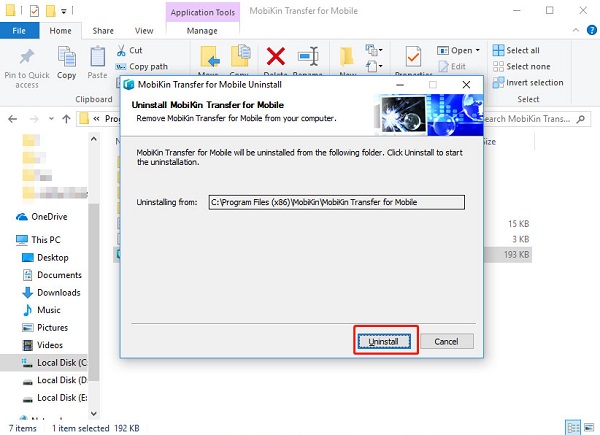
Task: Select This PC in the navigation pane
Action: click(x=38, y=239)
